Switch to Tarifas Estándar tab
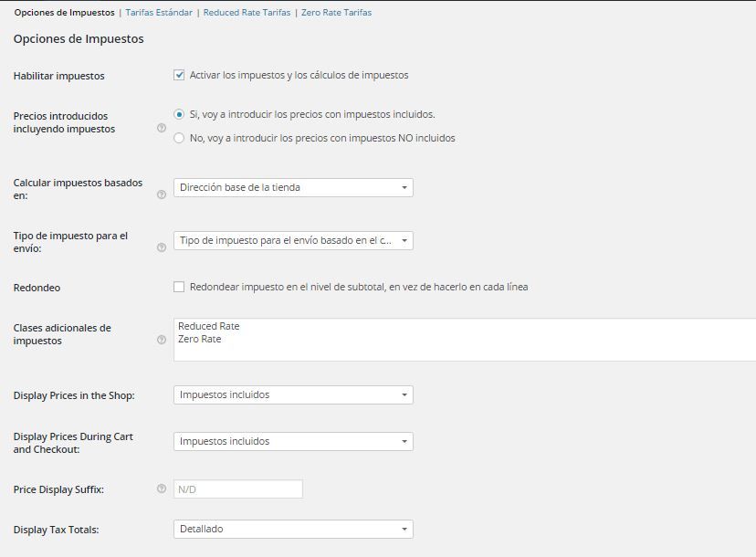Viewport: 756px width, 557px height. pos(159,13)
